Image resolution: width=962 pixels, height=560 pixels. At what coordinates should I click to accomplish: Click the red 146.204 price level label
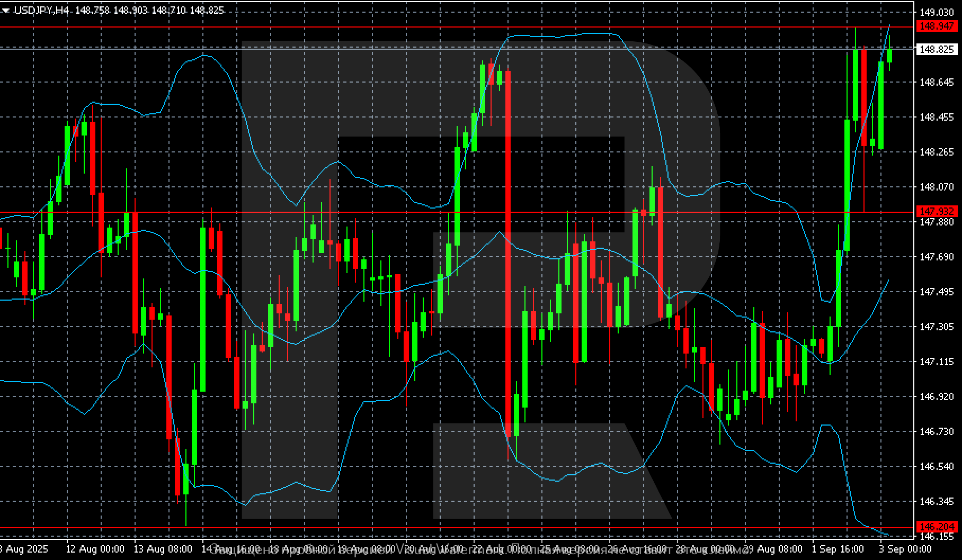coord(937,527)
